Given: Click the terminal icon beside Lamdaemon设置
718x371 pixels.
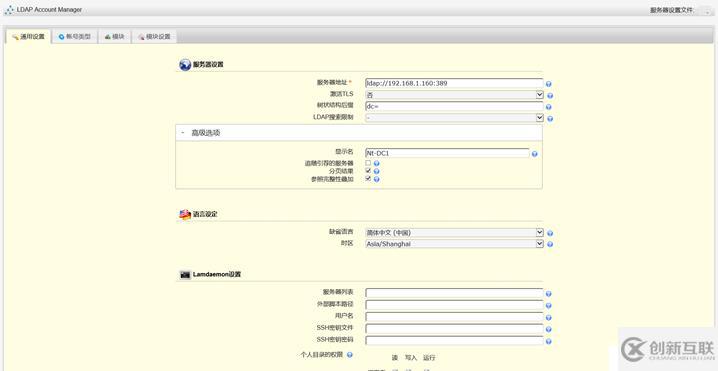Looking at the screenshot, I should click(185, 275).
